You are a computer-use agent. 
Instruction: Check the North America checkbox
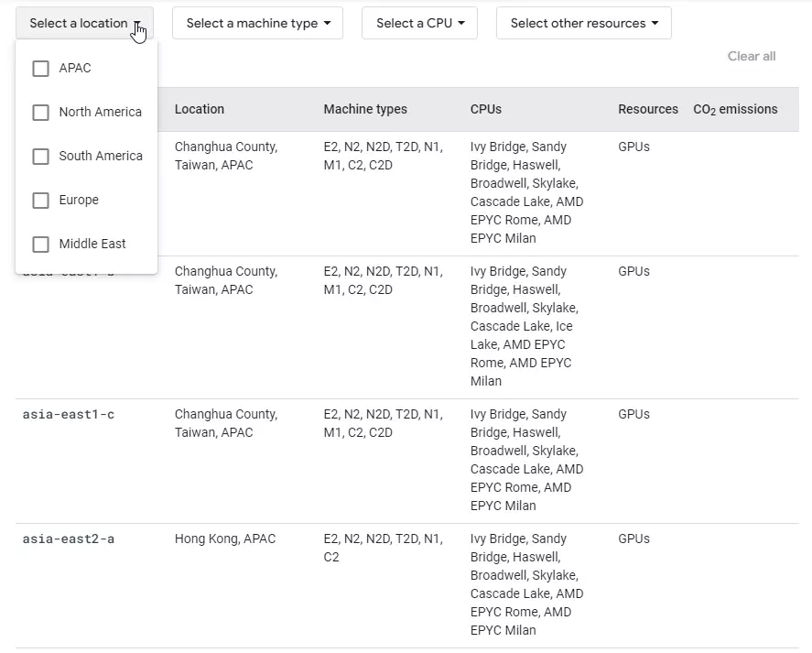pos(40,112)
